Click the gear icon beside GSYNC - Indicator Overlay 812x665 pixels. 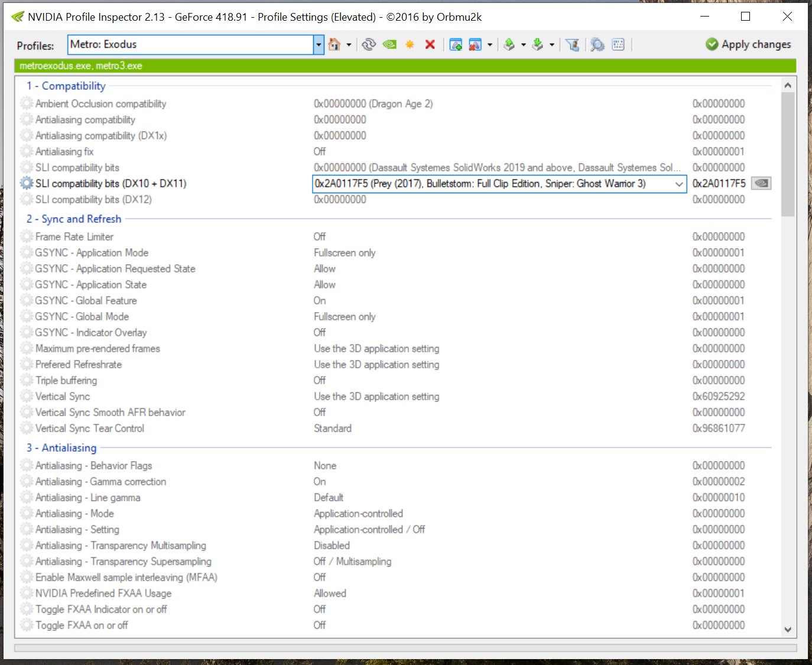pos(27,332)
